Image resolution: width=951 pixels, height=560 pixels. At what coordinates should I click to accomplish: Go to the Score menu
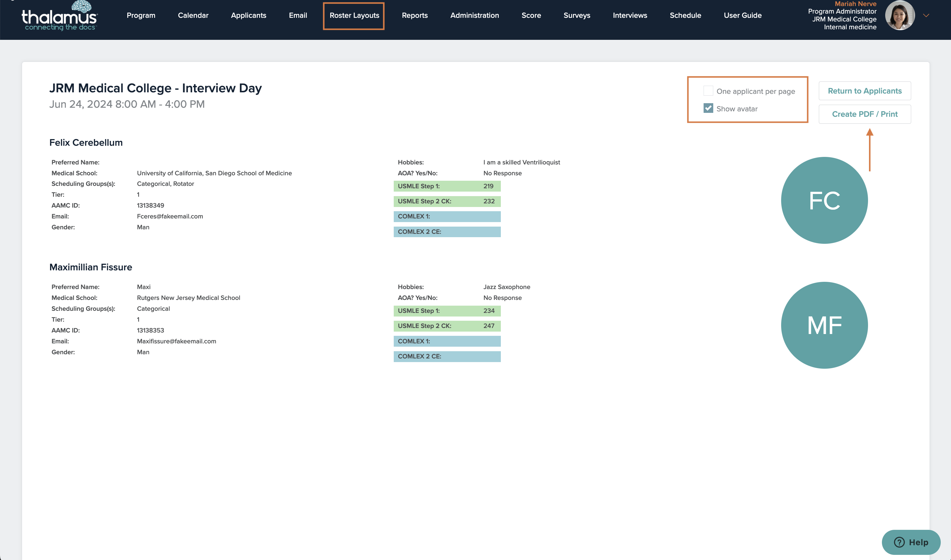(x=531, y=15)
